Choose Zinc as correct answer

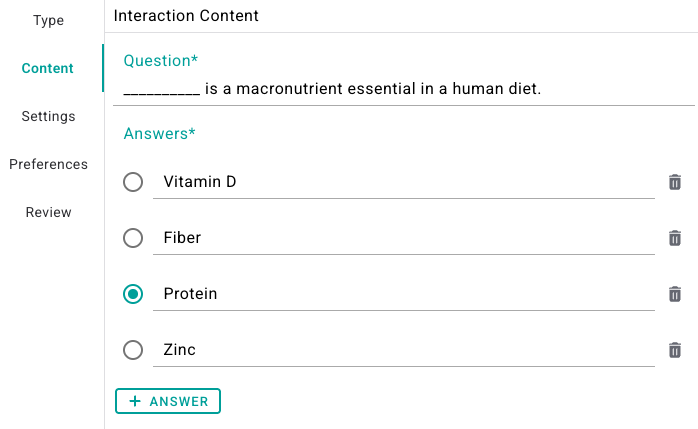pos(133,350)
